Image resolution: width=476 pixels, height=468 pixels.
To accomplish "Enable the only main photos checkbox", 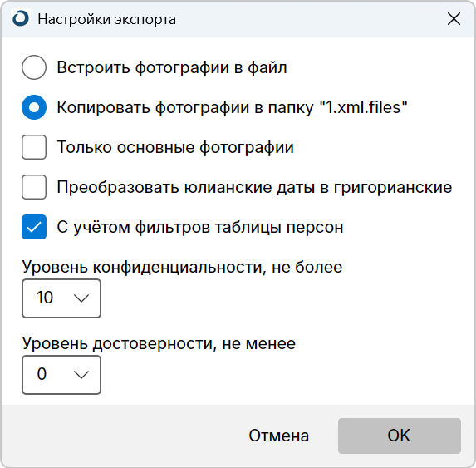I will point(34,147).
